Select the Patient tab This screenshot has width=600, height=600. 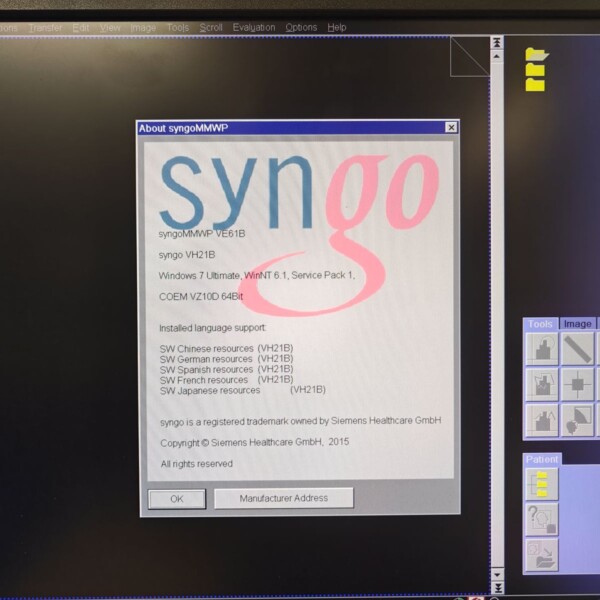point(542,459)
